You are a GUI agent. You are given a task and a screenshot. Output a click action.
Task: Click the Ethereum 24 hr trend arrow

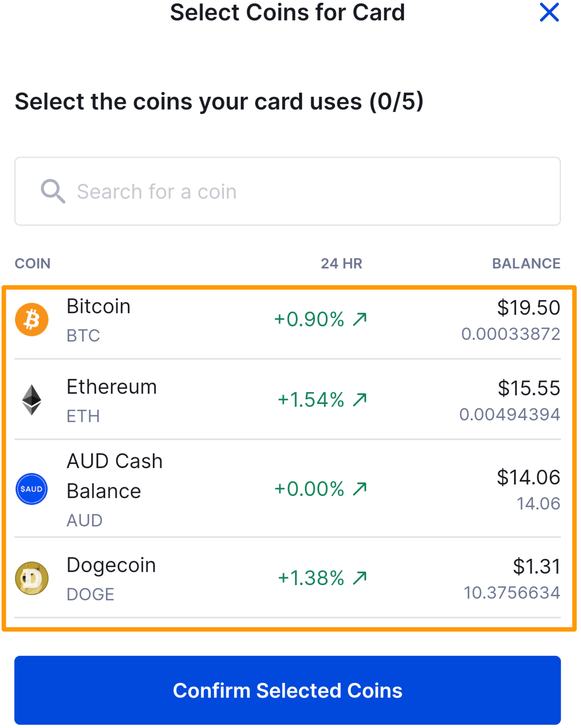360,399
